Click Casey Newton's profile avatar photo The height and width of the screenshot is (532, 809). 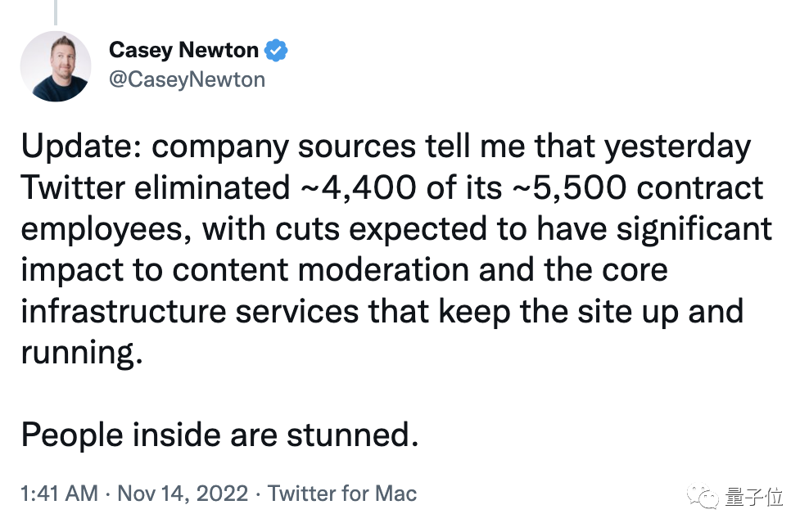point(55,66)
